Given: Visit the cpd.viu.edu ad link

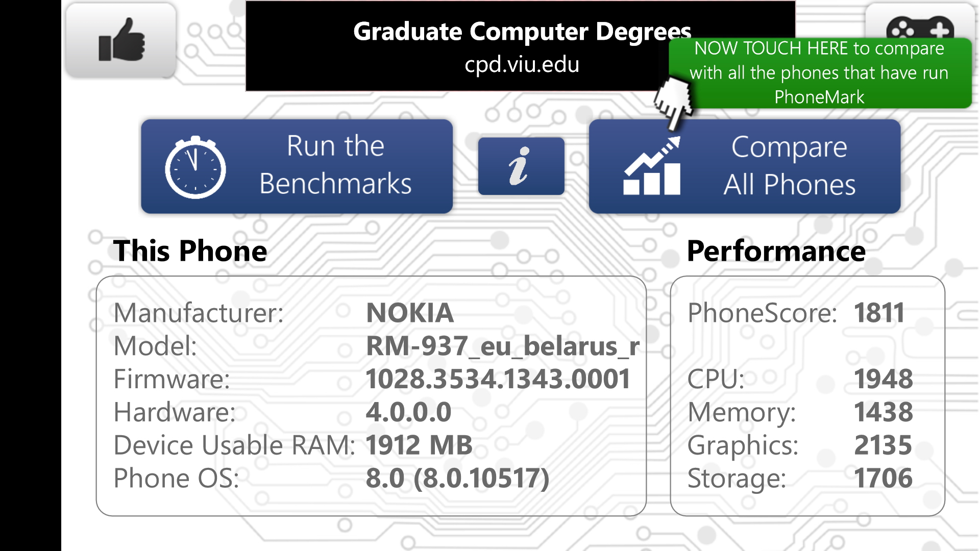Looking at the screenshot, I should click(522, 64).
